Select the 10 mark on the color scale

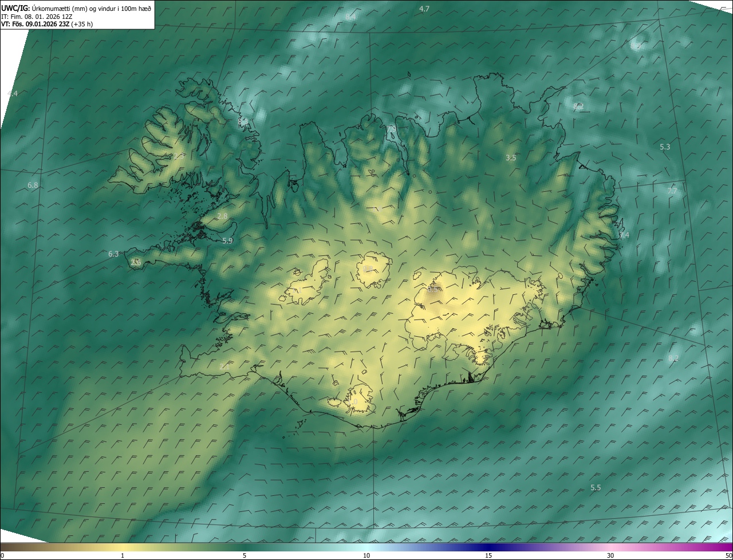coord(366,555)
